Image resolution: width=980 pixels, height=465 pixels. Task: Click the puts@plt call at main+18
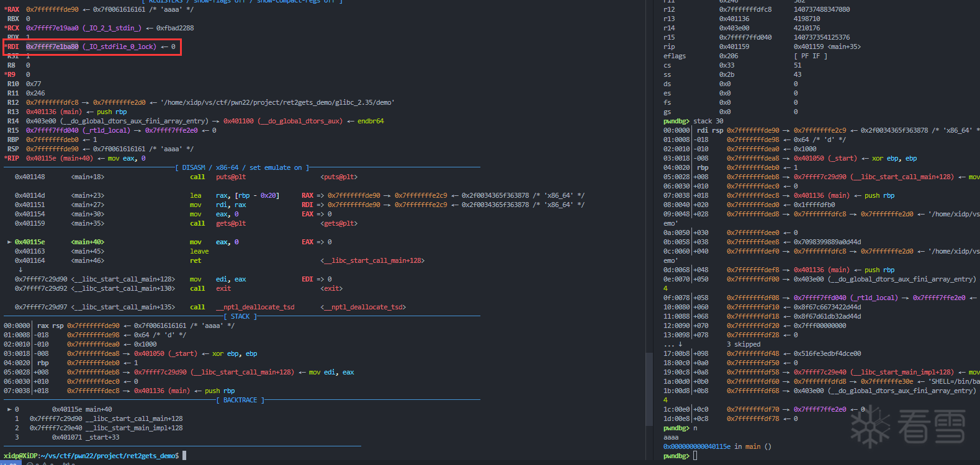pos(231,177)
